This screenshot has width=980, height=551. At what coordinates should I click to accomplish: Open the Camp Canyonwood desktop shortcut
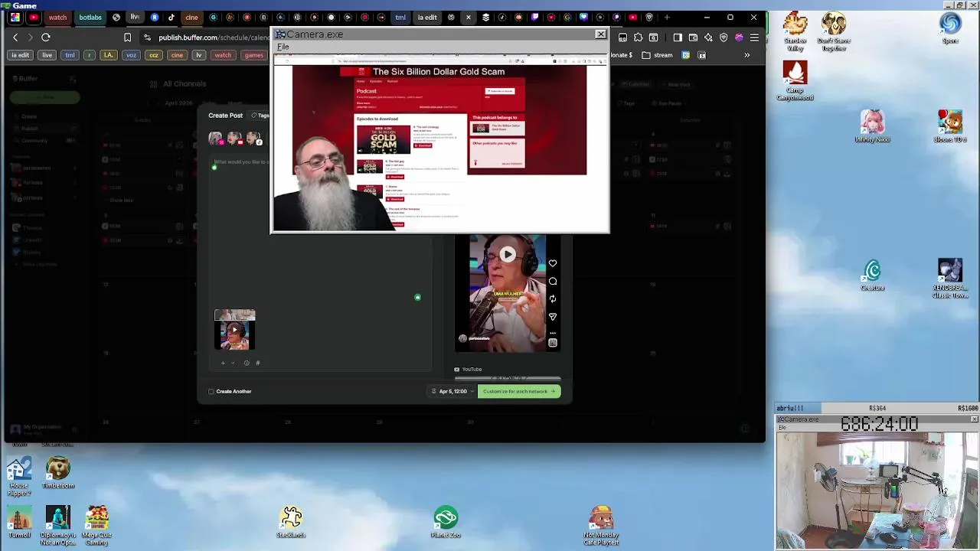click(795, 81)
